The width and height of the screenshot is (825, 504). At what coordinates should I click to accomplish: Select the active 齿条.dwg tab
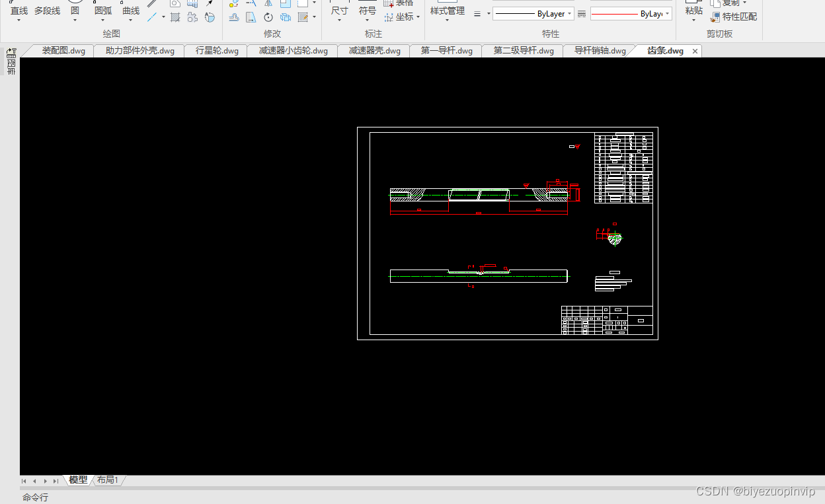(x=665, y=51)
